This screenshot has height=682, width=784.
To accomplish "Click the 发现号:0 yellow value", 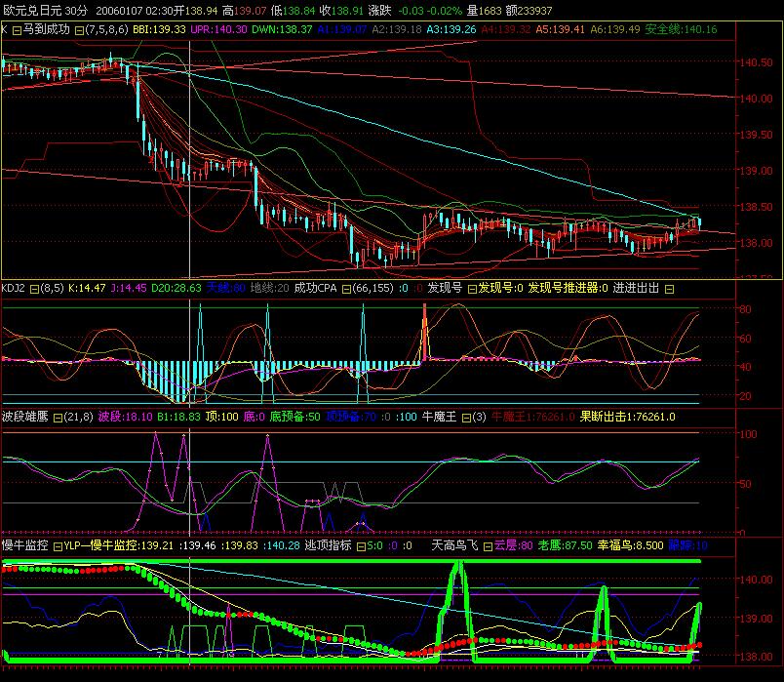I will click(500, 288).
